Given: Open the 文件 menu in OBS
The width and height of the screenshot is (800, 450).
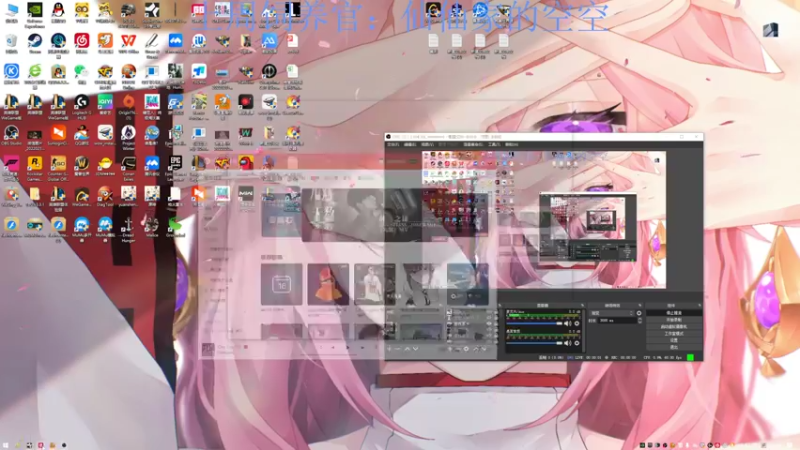Looking at the screenshot, I should 393,144.
